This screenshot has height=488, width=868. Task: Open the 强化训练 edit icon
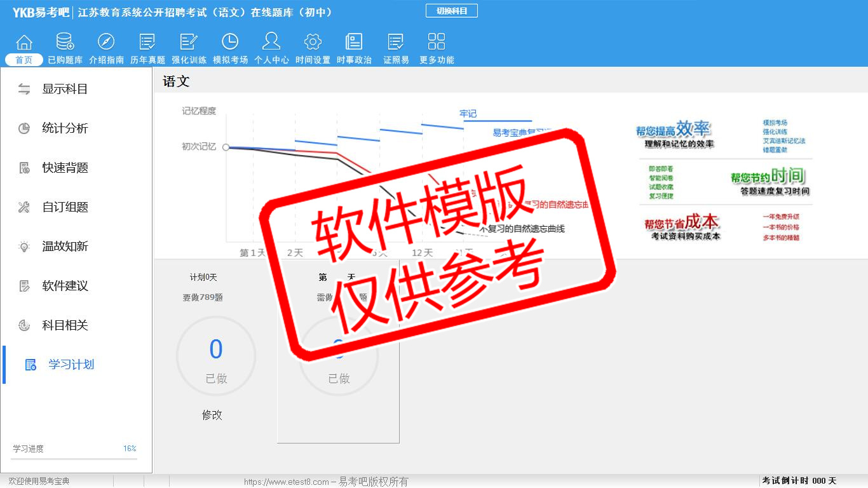(x=189, y=42)
